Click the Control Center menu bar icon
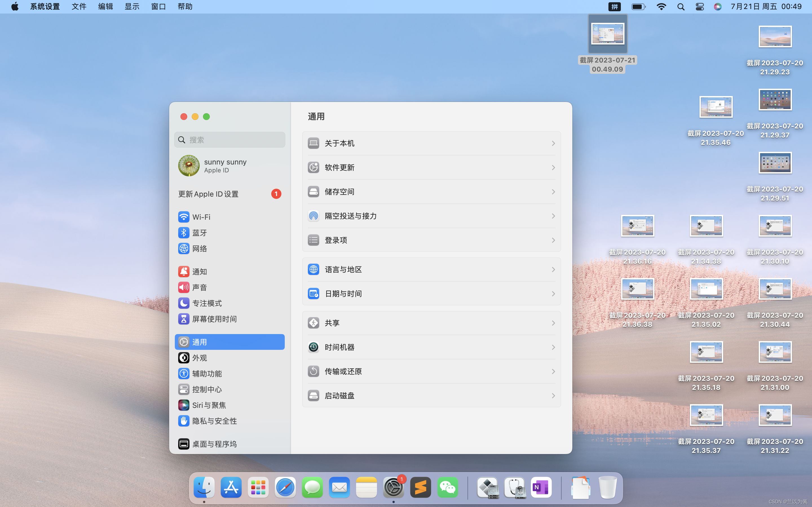Screen dimensions: 812x507 click(x=699, y=7)
